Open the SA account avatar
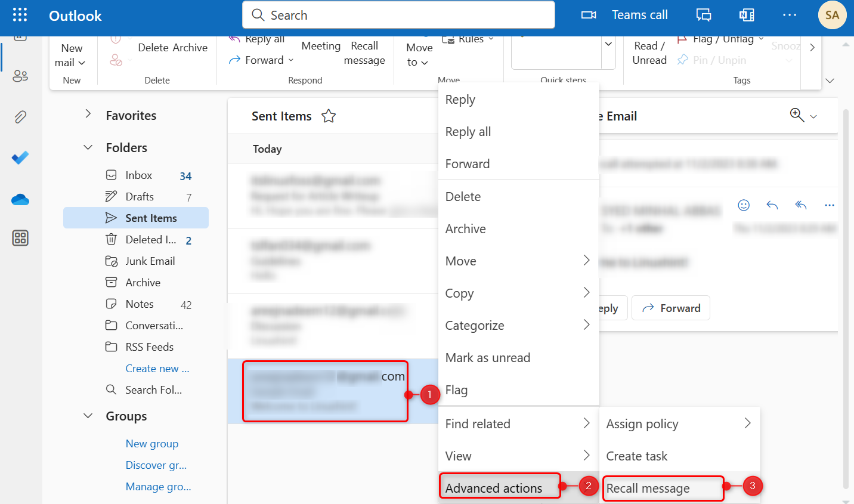The height and width of the screenshot is (504, 854). pos(832,15)
